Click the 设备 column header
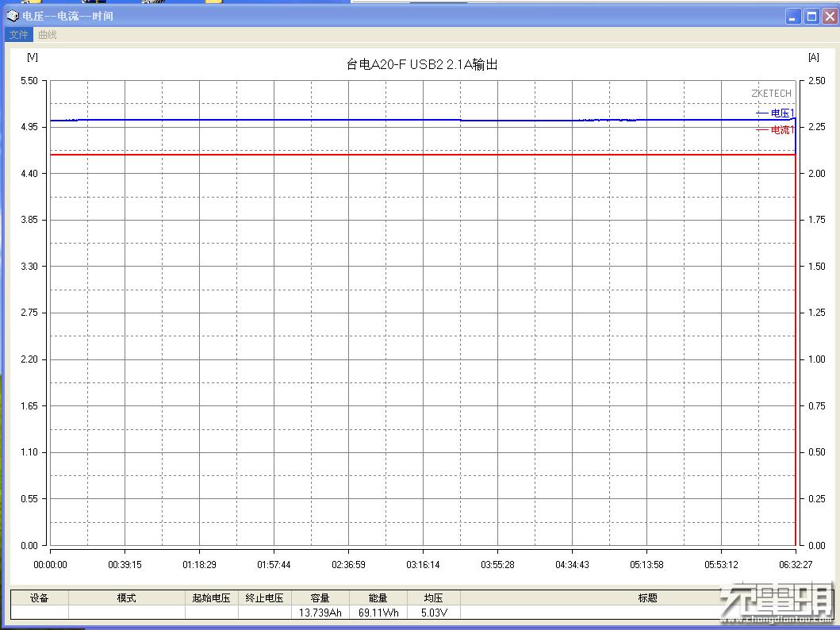 39,597
